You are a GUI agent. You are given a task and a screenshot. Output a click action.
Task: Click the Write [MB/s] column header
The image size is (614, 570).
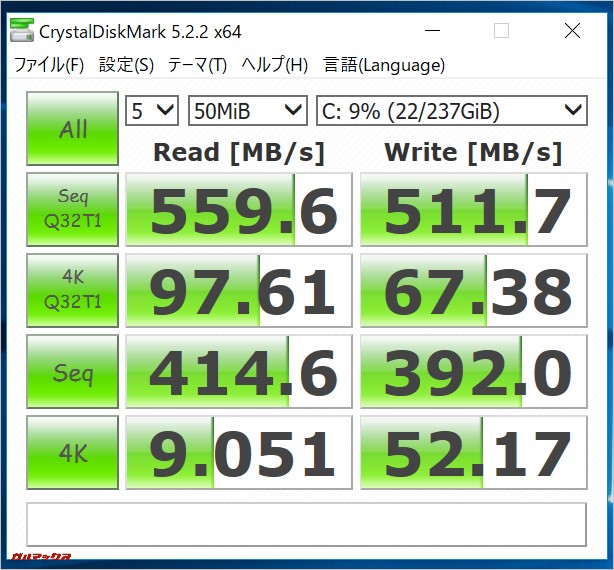(x=473, y=152)
